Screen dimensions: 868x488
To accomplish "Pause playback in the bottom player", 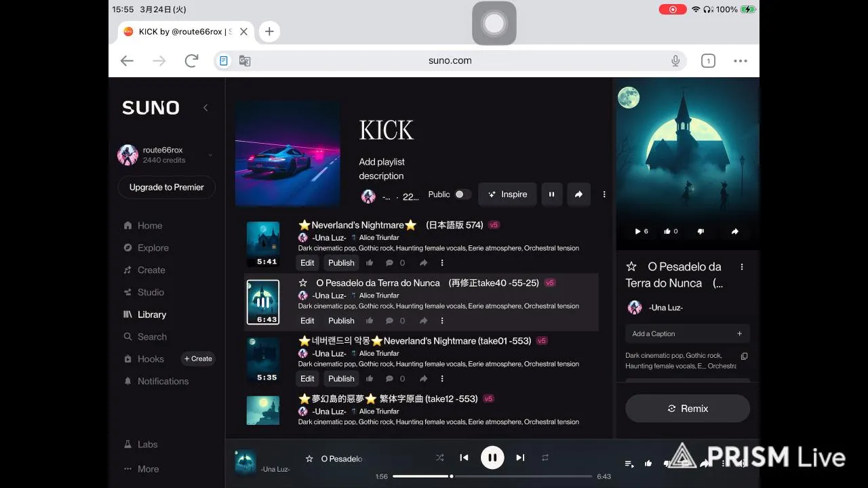I will click(492, 457).
